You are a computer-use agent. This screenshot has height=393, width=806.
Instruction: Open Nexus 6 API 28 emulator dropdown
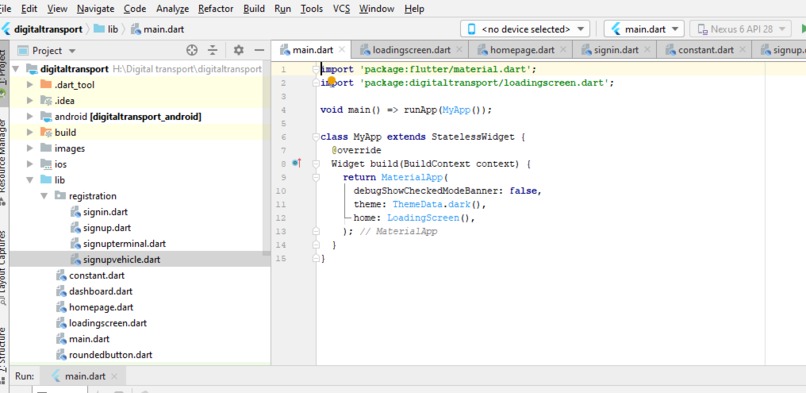pyautogui.click(x=740, y=29)
